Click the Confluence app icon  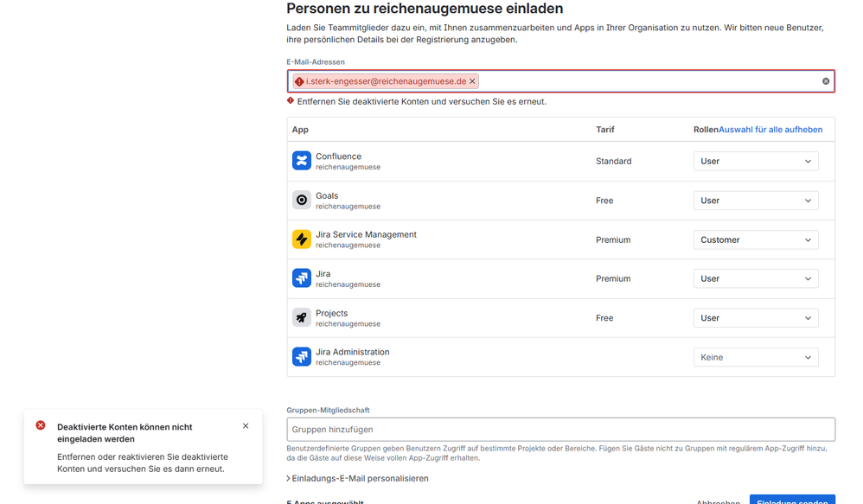[302, 161]
